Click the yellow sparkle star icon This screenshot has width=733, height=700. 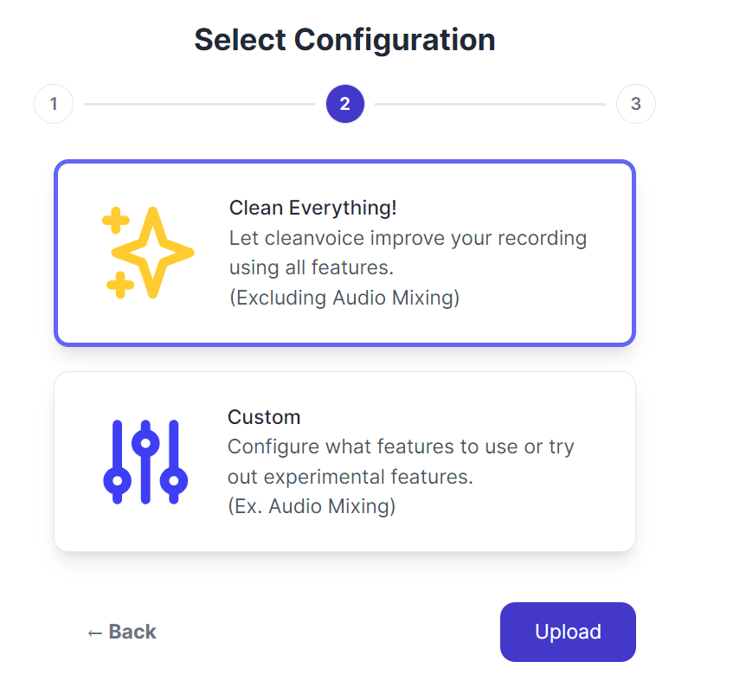pyautogui.click(x=148, y=253)
